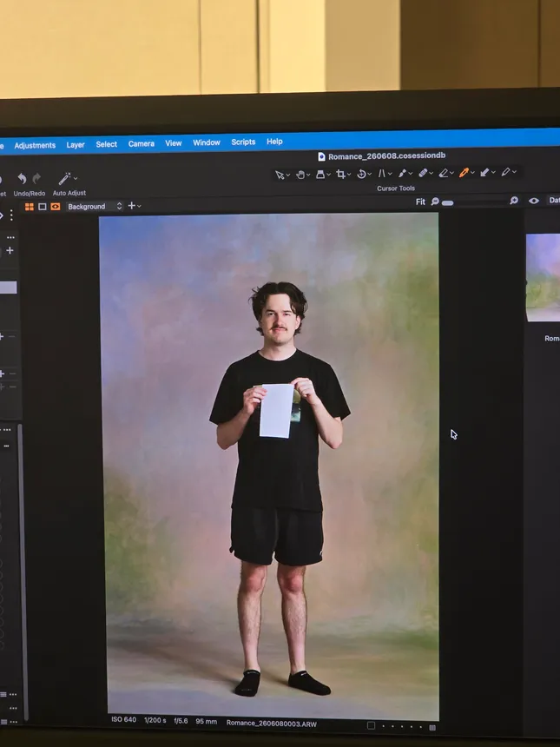Viewport: 560px width, 747px height.
Task: Open the View menu
Action: pyautogui.click(x=174, y=143)
